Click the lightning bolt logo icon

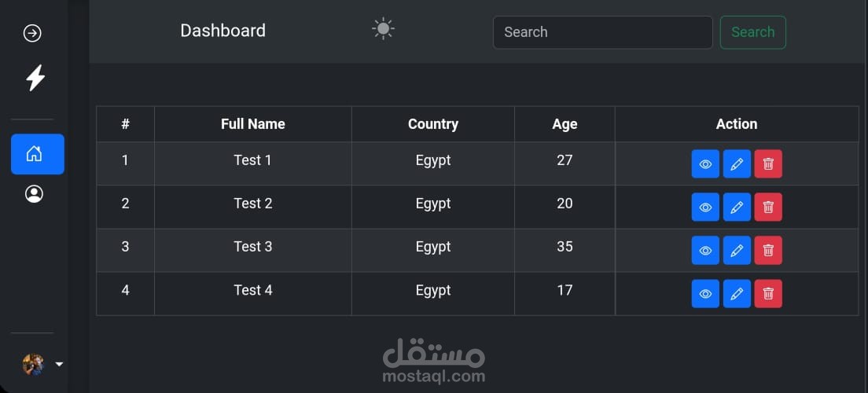(x=35, y=78)
